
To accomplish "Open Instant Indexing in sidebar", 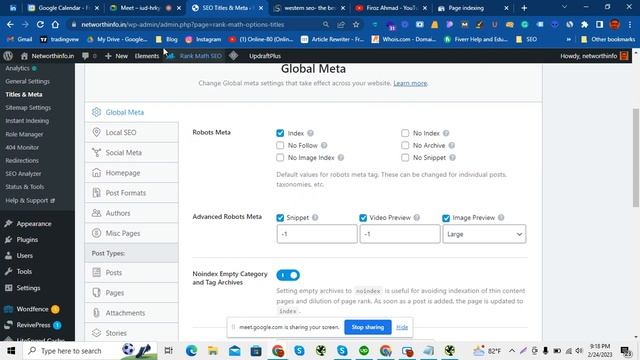I will click(x=27, y=121).
